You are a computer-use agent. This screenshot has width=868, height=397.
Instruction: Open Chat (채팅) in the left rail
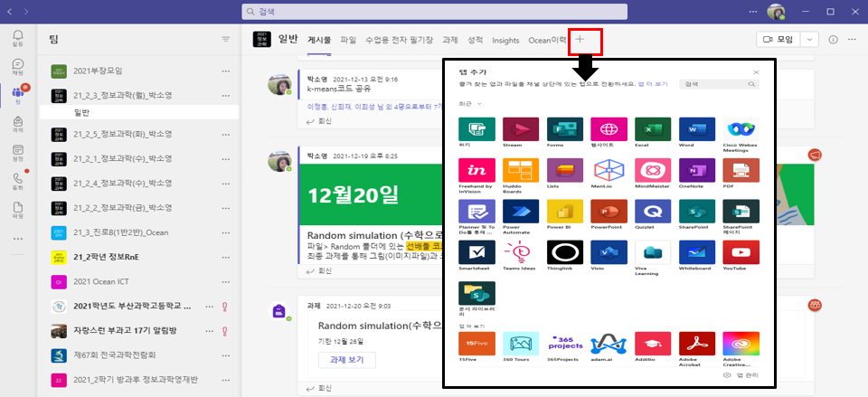pyautogui.click(x=18, y=67)
